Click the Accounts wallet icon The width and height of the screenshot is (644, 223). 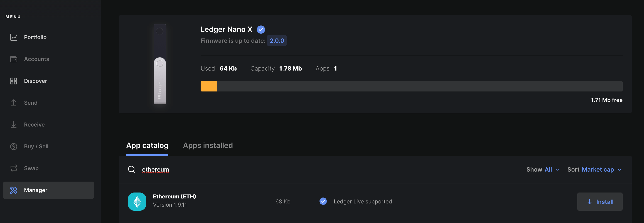[x=13, y=59]
